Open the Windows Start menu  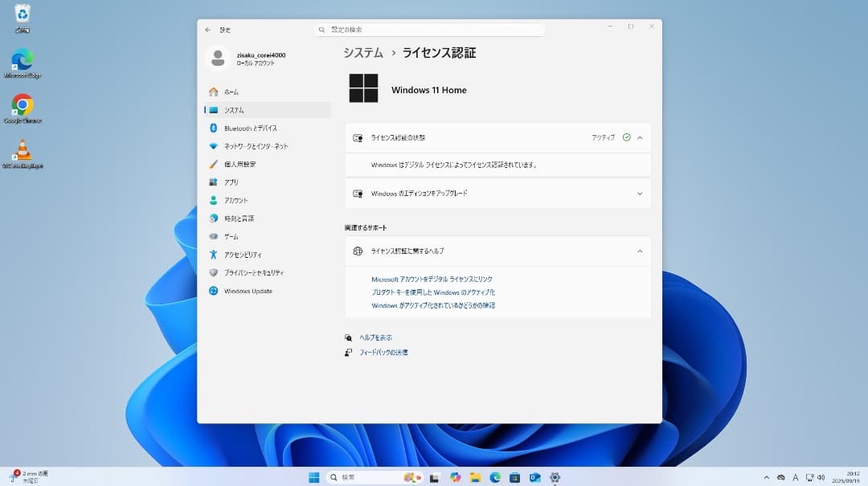pos(314,478)
